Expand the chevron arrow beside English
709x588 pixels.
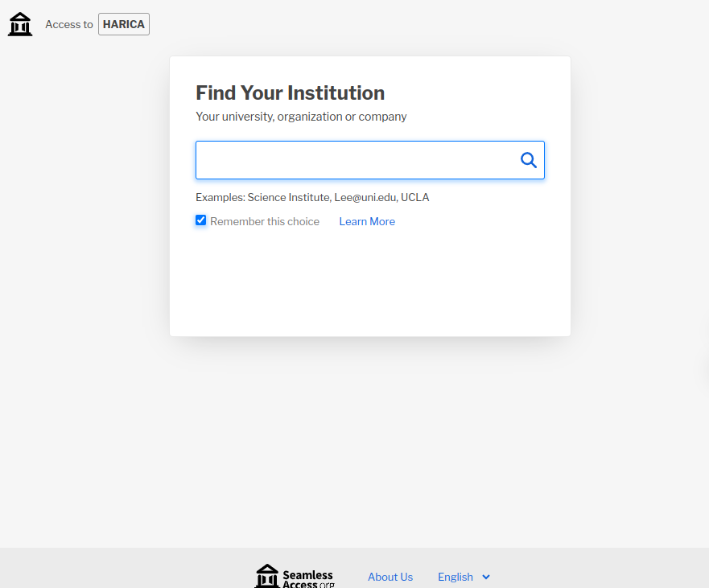pyautogui.click(x=485, y=577)
